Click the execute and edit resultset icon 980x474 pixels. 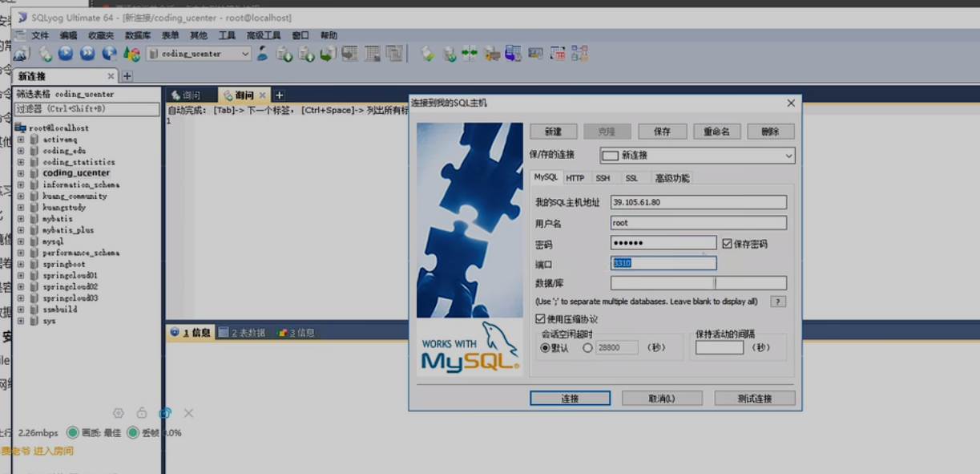[x=109, y=54]
